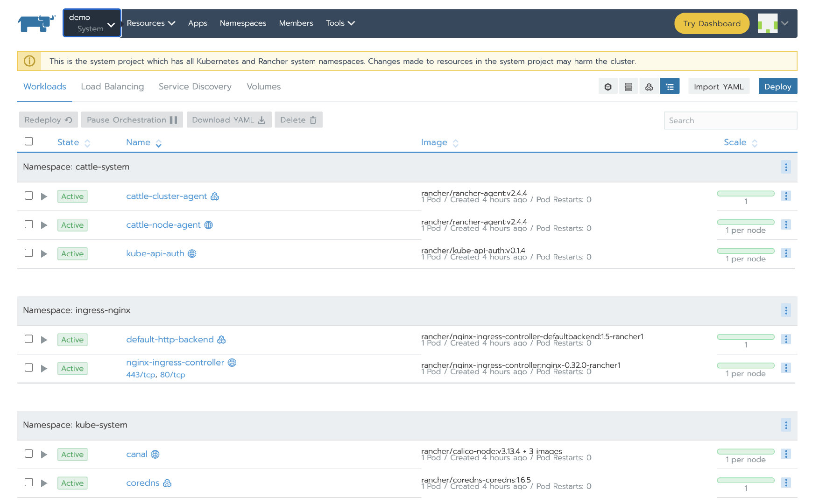Open actions menu for kube-api-auth row
This screenshot has width=819, height=504.
tap(786, 253)
